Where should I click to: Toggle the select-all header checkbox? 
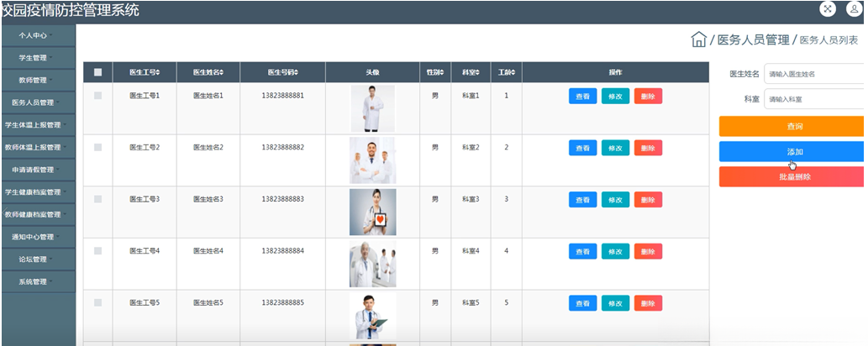click(x=98, y=72)
